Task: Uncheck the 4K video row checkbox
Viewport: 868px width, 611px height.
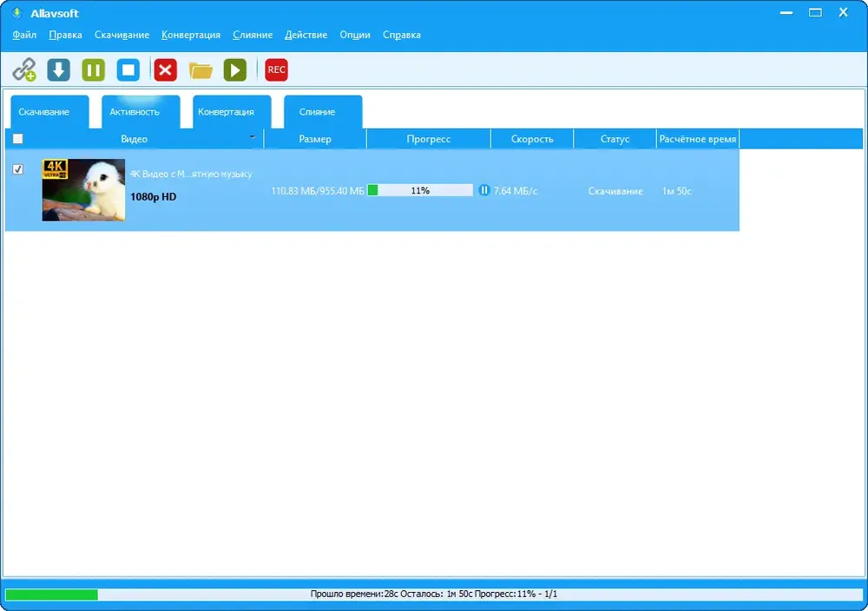Action: coord(17,169)
